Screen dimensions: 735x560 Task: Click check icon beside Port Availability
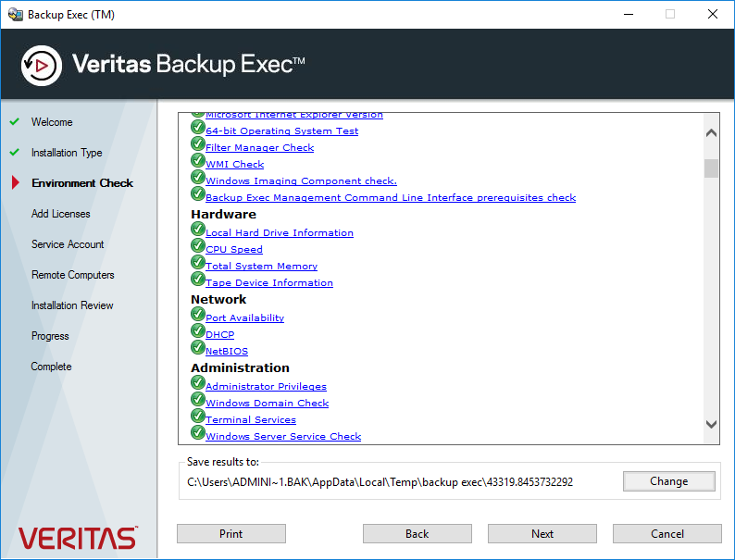pyautogui.click(x=198, y=314)
